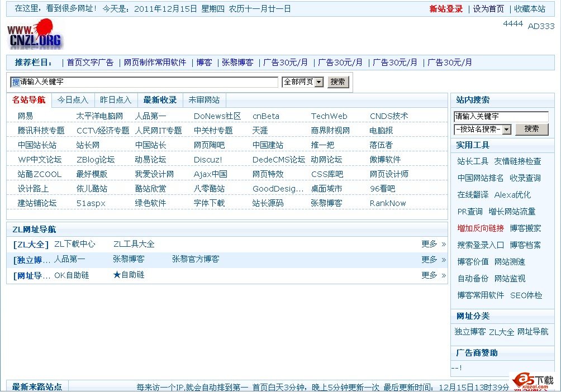Image resolution: width=561 pixels, height=392 pixels.
Task: Switch to the 名站导航 tab
Action: click(29, 100)
